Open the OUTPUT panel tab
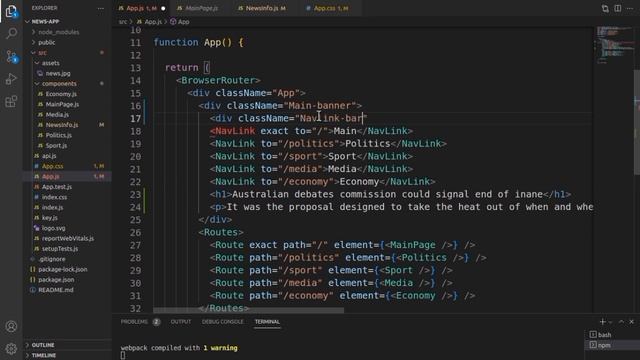Screen dimensions: 640x360 coord(180,322)
